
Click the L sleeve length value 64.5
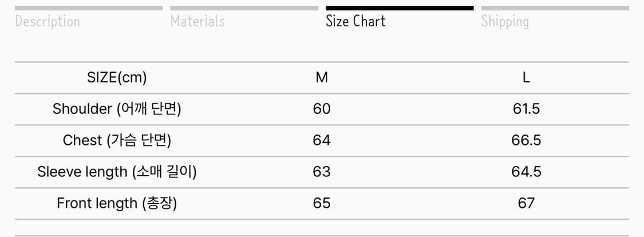click(x=526, y=172)
